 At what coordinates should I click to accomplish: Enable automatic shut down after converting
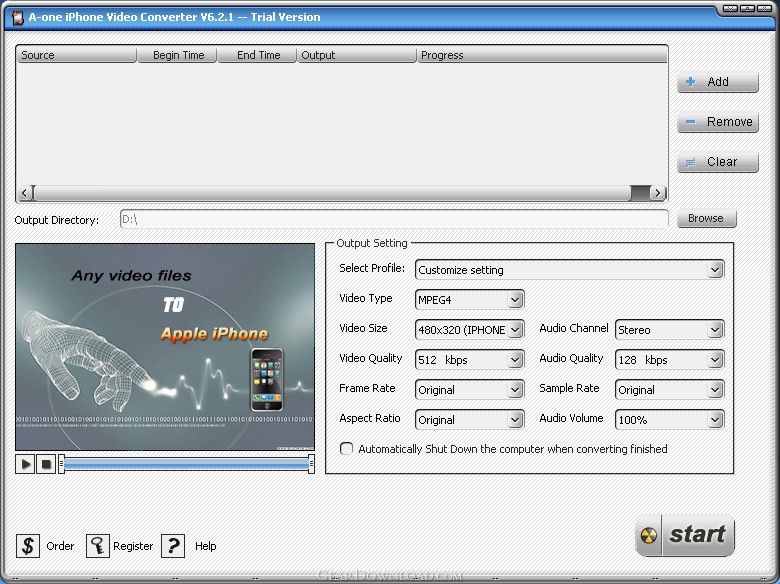coord(346,449)
